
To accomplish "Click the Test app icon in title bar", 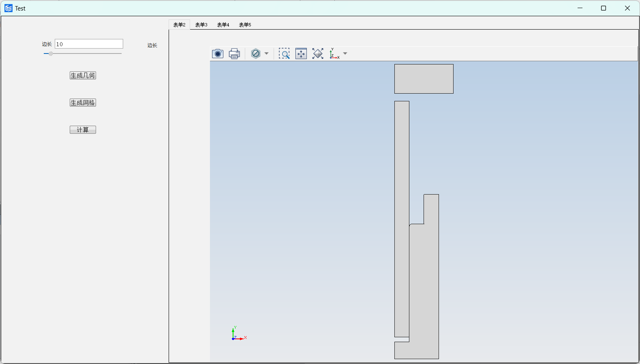I will tap(9, 8).
